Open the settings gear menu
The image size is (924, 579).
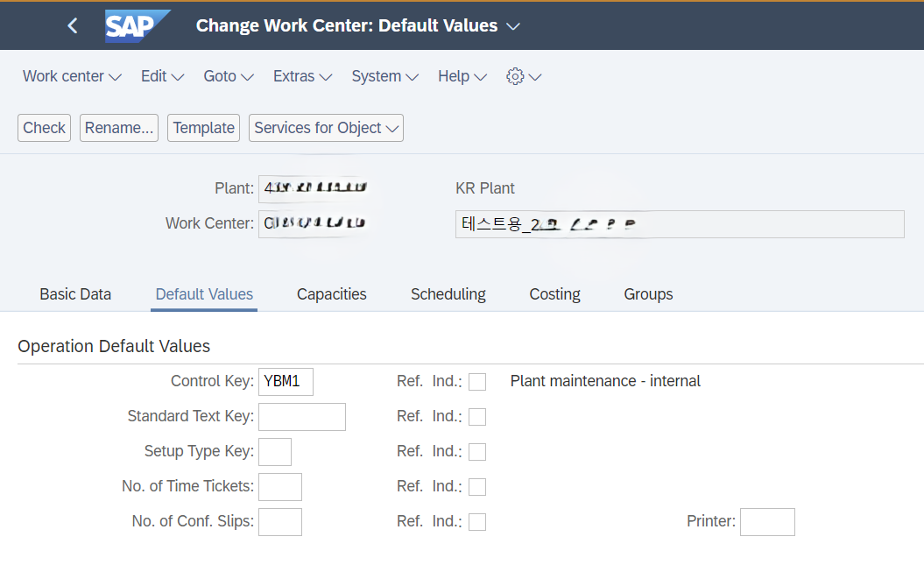pyautogui.click(x=523, y=77)
